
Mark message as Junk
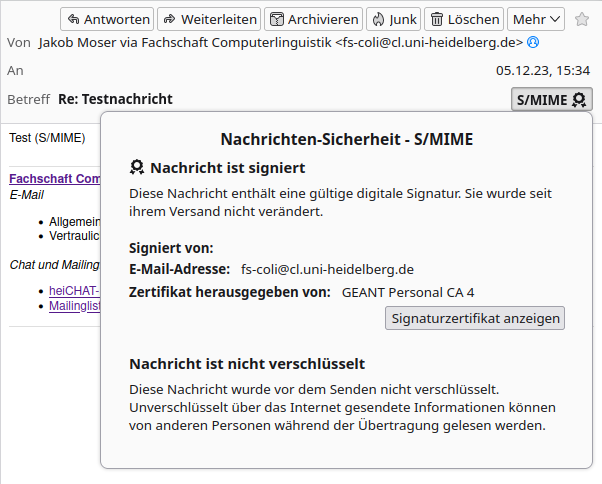pyautogui.click(x=394, y=19)
